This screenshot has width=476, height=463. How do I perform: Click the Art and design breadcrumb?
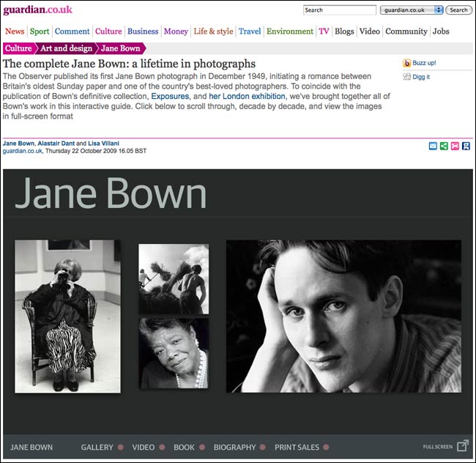coord(66,48)
